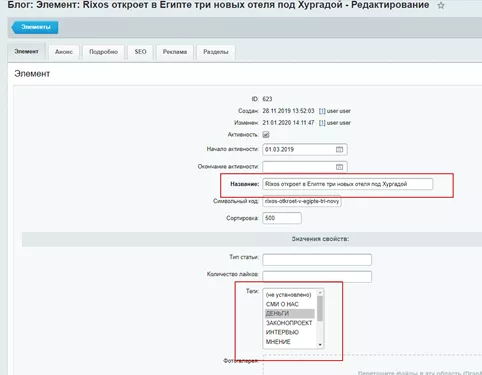The width and height of the screenshot is (482, 375).
Task: Open calendar icon for Окончание активности
Action: pyautogui.click(x=339, y=167)
